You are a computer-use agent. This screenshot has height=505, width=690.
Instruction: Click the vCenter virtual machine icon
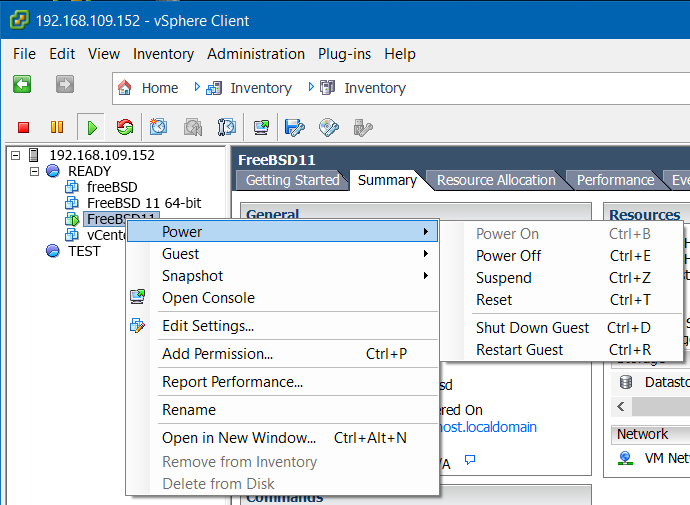(72, 235)
